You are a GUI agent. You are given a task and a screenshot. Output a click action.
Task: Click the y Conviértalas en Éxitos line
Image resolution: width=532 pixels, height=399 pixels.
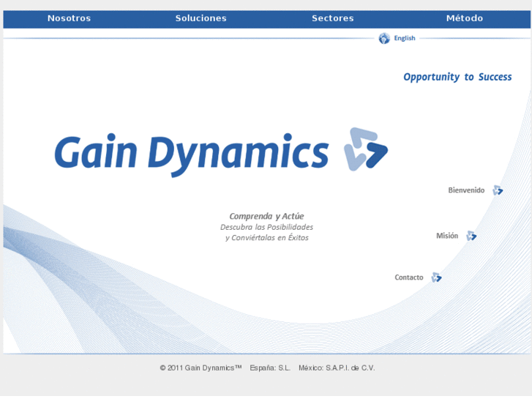[x=267, y=238]
